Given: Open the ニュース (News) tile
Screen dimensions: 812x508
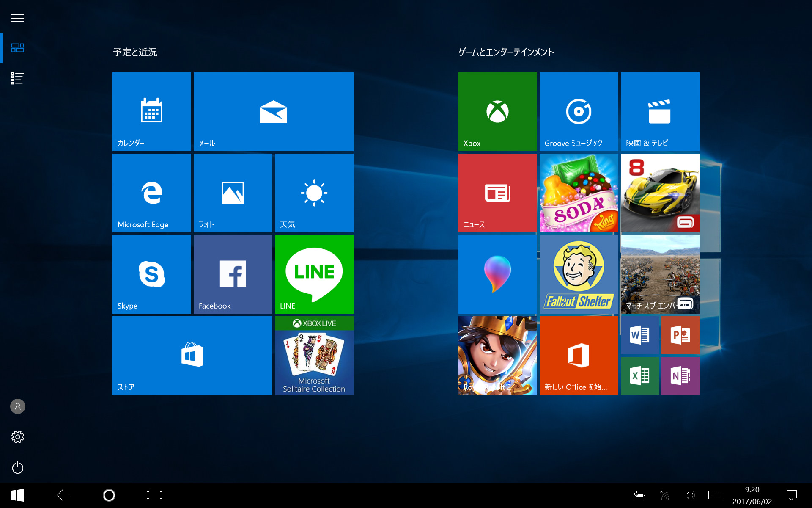Looking at the screenshot, I should [497, 193].
